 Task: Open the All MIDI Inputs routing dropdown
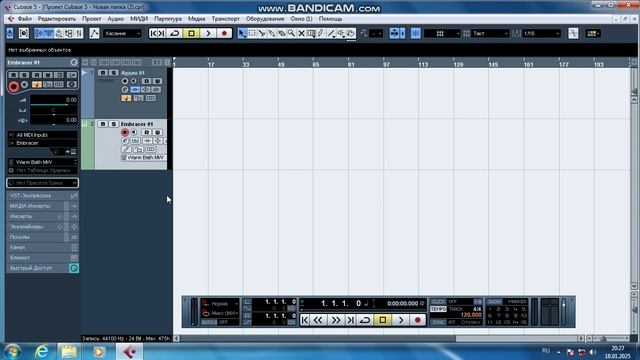42,135
